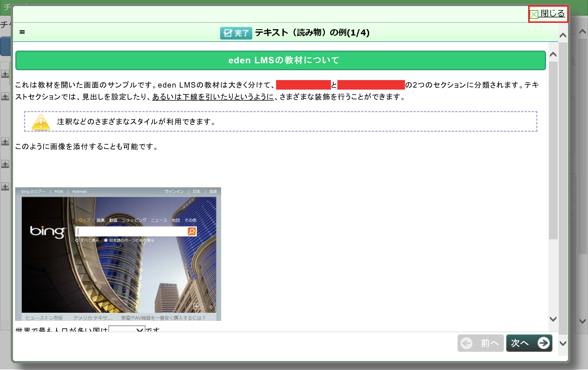The width and height of the screenshot is (588, 370).
Task: Open the table of contents menu icon
Action: (x=22, y=32)
